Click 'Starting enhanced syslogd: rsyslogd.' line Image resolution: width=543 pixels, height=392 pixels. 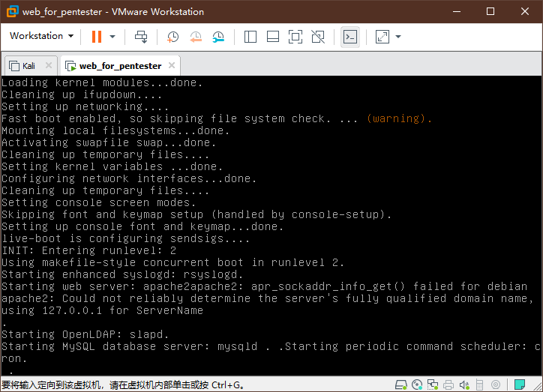pyautogui.click(x=122, y=274)
